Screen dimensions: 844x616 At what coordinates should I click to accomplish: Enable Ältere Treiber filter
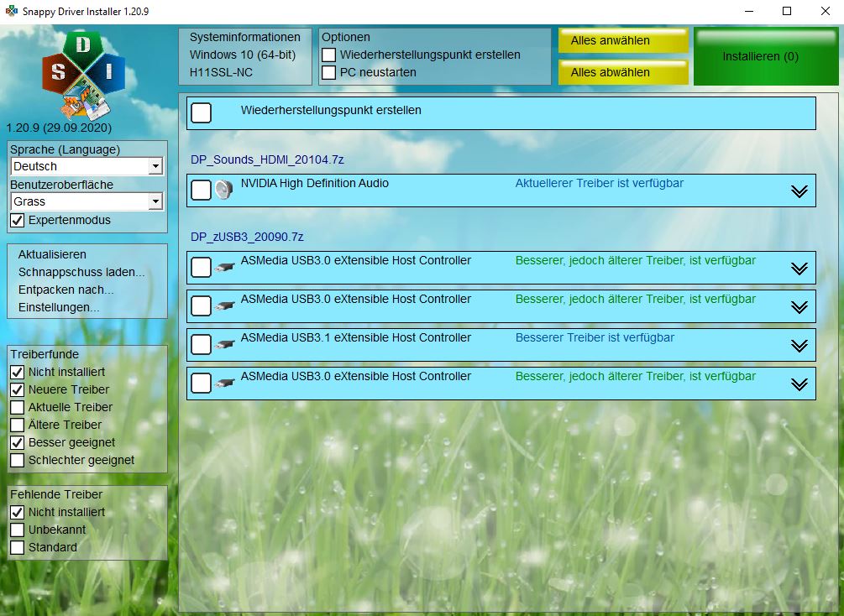pyautogui.click(x=18, y=425)
